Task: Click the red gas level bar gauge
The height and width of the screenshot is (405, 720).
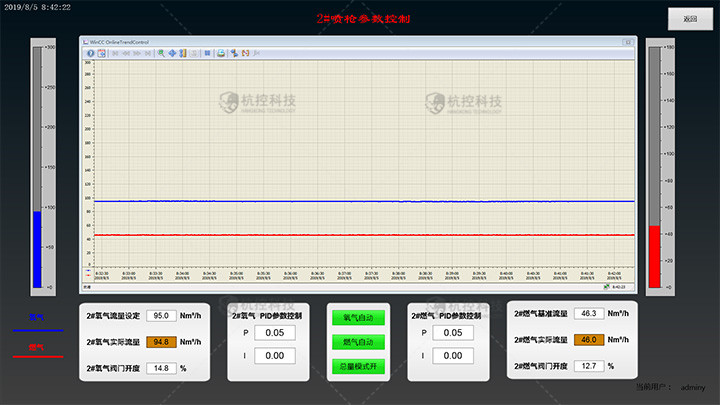Action: click(655, 256)
